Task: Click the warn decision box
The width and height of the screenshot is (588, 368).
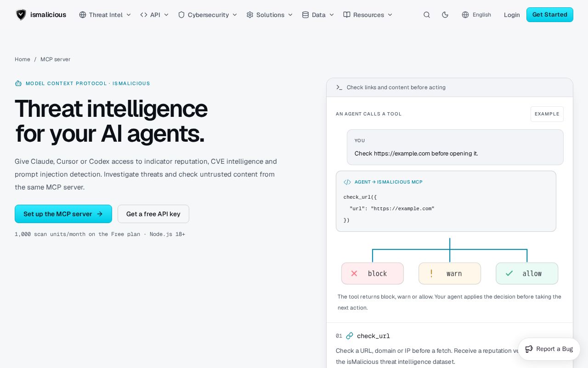Action: (450, 274)
